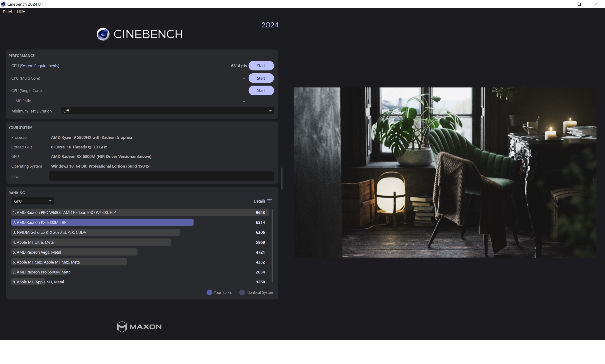The width and height of the screenshot is (605, 364).
Task: Click the Maxon logo at bottom
Action: click(139, 326)
